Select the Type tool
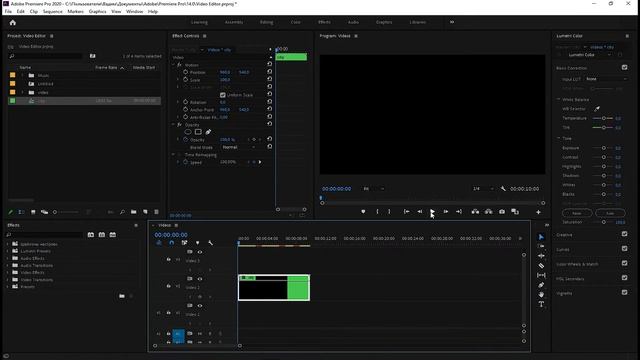Viewport: 640px width, 360px height. (x=541, y=304)
